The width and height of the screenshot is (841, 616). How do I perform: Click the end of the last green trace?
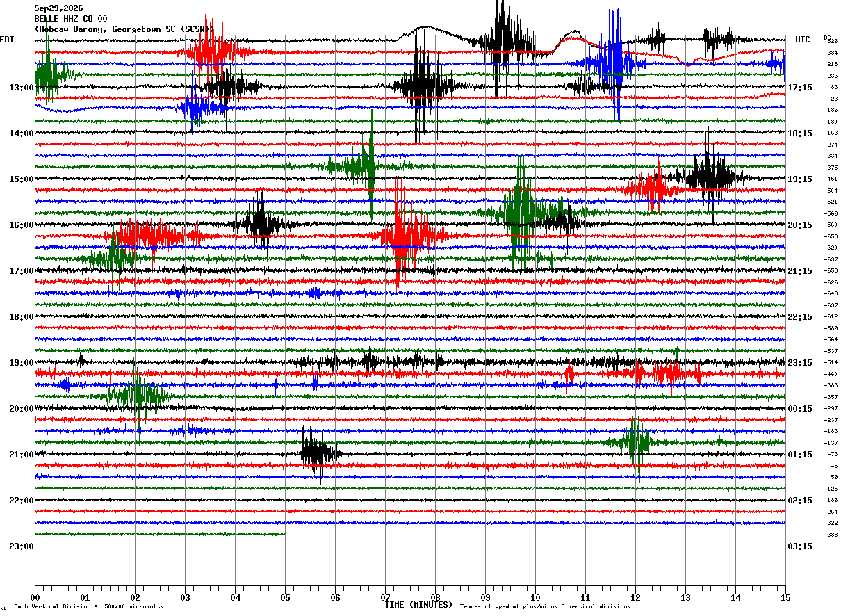[x=284, y=534]
